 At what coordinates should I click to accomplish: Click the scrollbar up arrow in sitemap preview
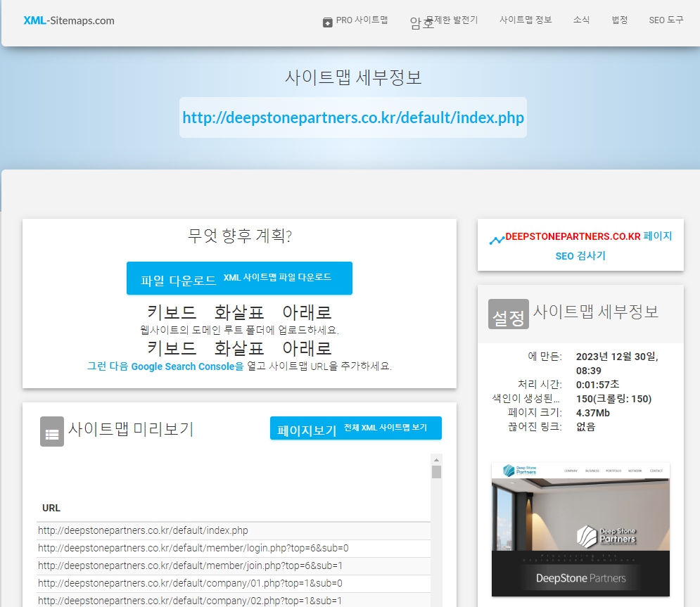pyautogui.click(x=436, y=460)
